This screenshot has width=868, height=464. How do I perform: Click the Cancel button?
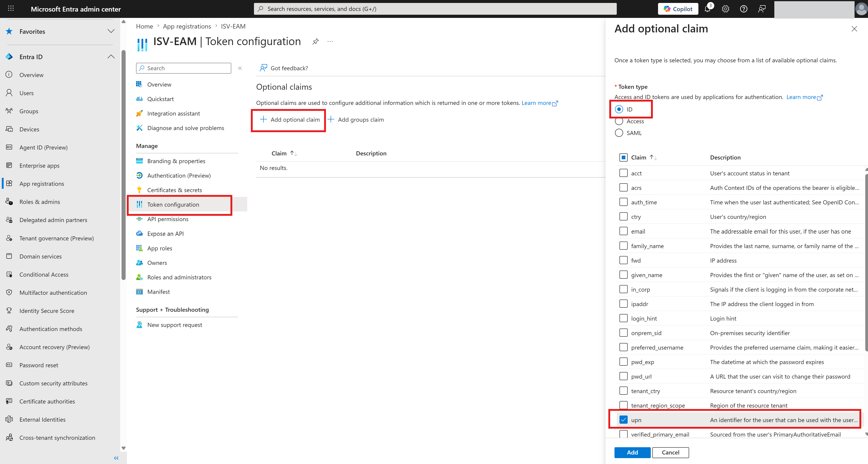click(x=671, y=452)
